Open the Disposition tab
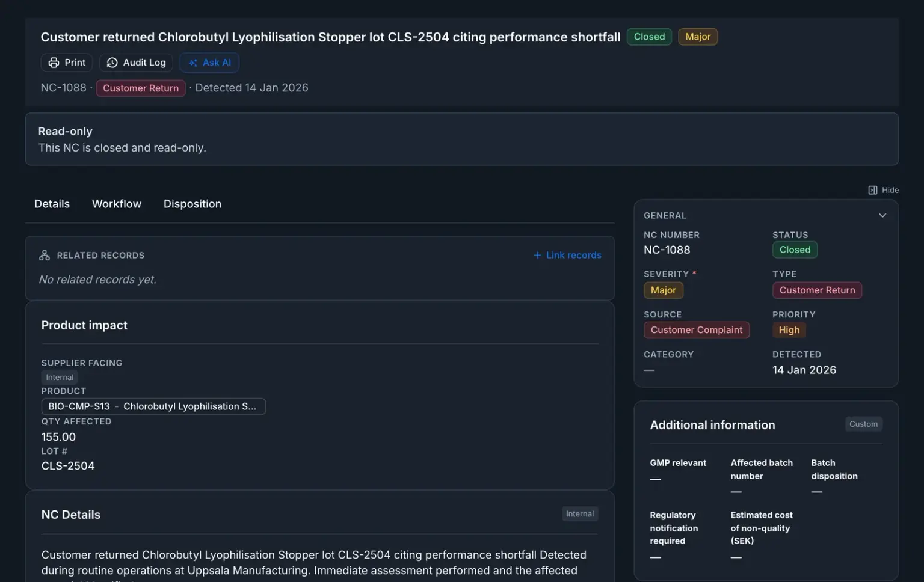924x582 pixels. 192,204
